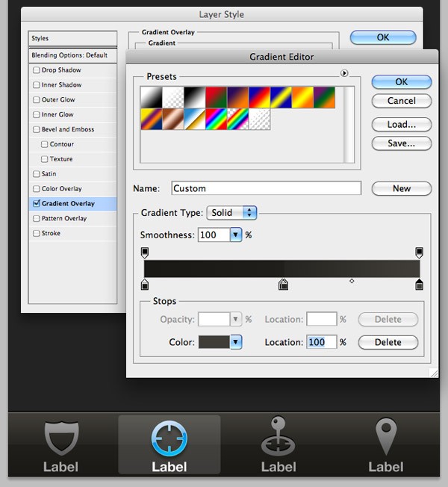This screenshot has width=448, height=487.
Task: Choose the violet-to-orange gradient preset
Action: pos(238,98)
